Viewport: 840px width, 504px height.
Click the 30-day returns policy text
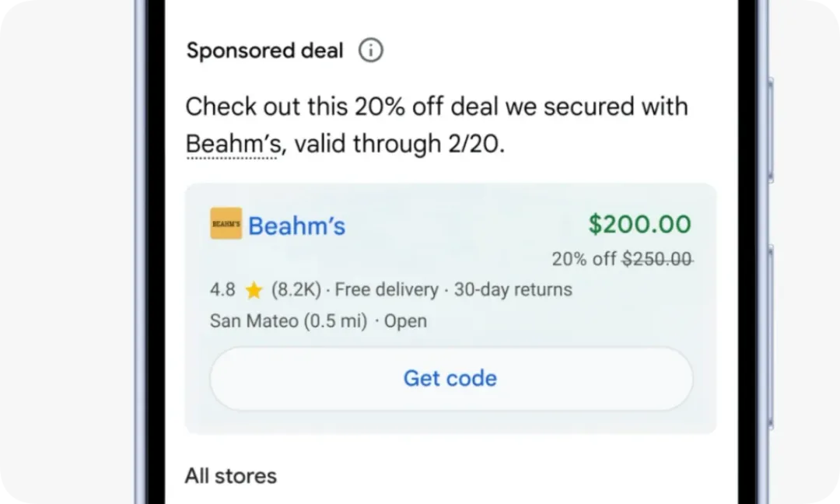click(x=513, y=290)
